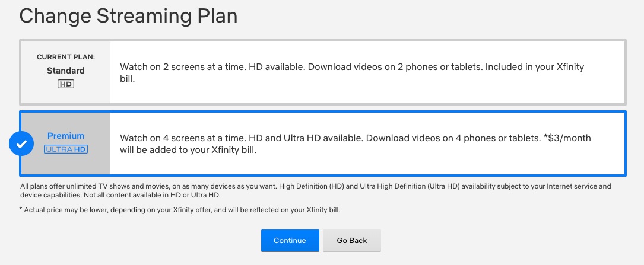Click the CURRENT PLAN label
The image size is (644, 265).
66,57
